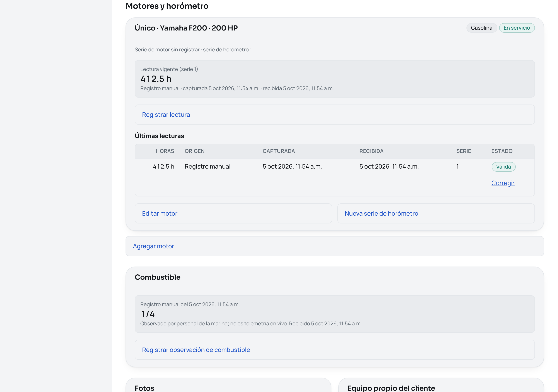Select the ORIGEN column header
This screenshot has width=558, height=392.
tap(194, 151)
